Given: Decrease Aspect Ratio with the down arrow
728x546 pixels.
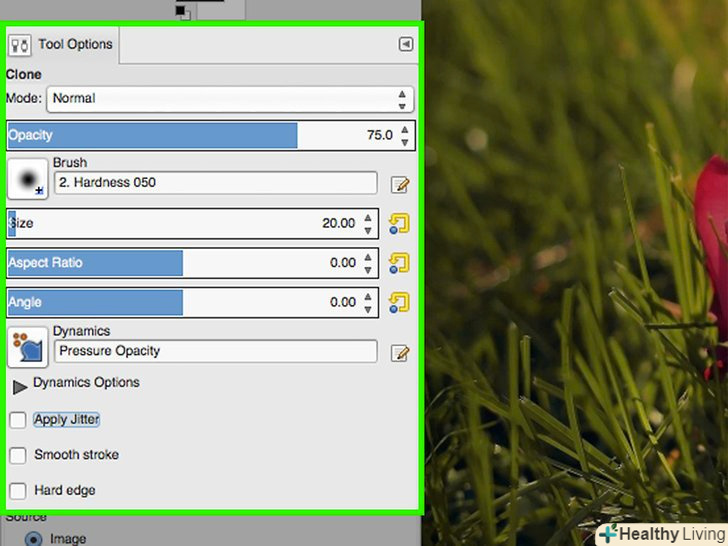Looking at the screenshot, I should coord(368,270).
